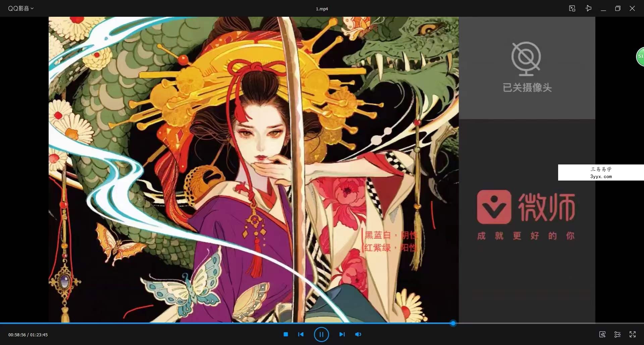Go to the previous video
644x345 pixels.
click(301, 334)
